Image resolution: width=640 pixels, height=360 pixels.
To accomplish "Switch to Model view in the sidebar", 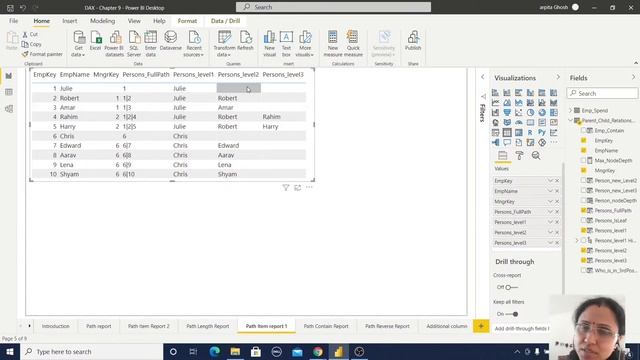I will pos(9,109).
